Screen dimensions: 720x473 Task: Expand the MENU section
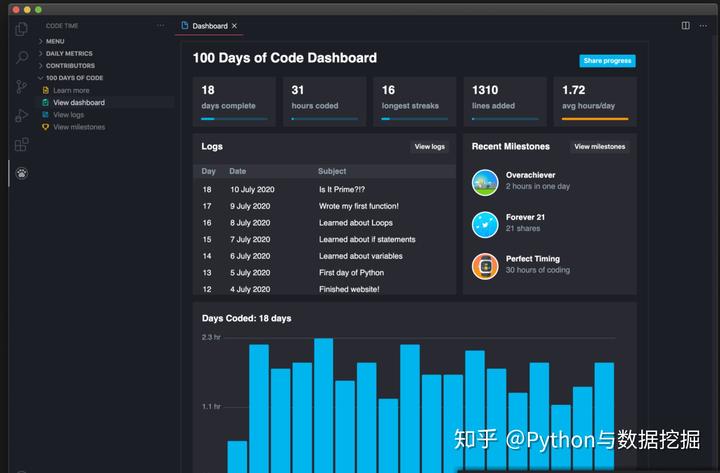pos(55,41)
